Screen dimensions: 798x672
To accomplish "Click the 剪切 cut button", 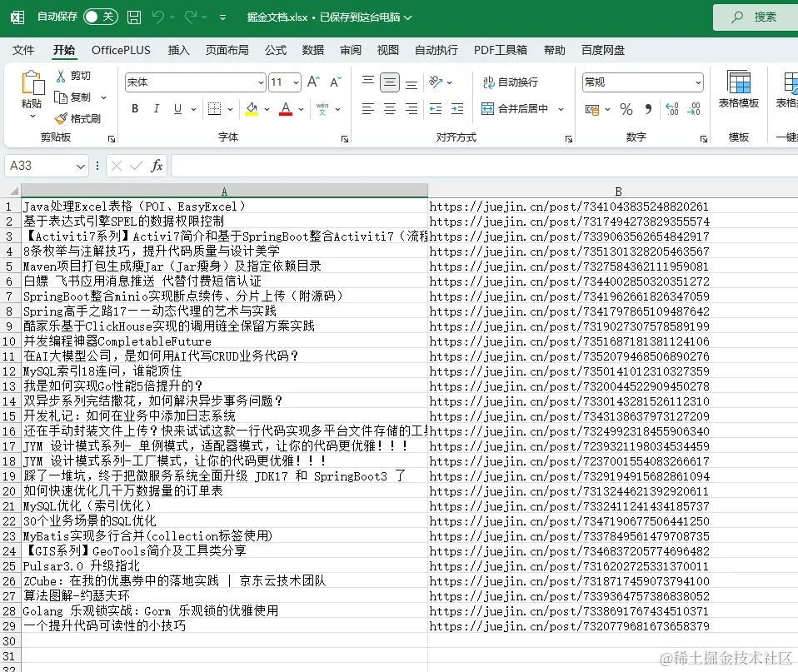I will [x=72, y=76].
